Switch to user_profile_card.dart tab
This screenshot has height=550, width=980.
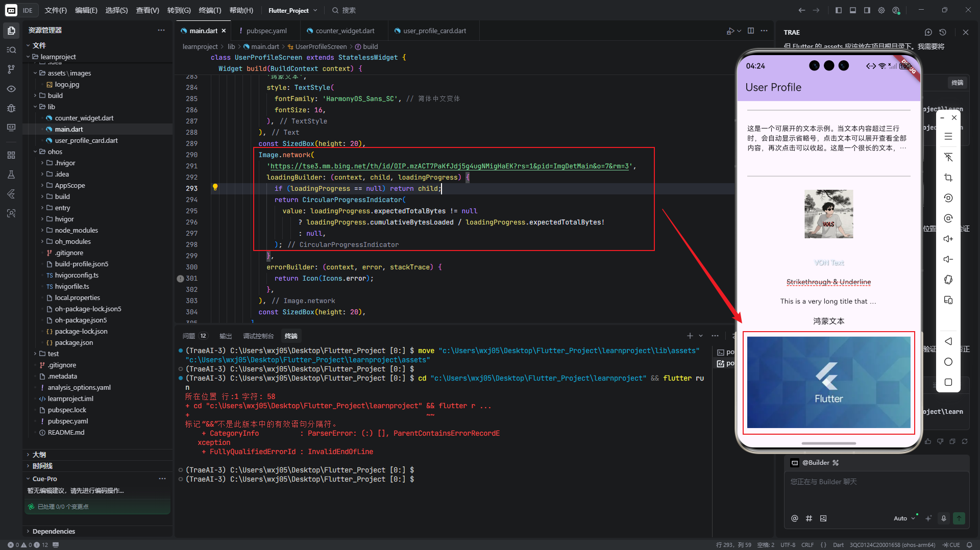tap(434, 31)
